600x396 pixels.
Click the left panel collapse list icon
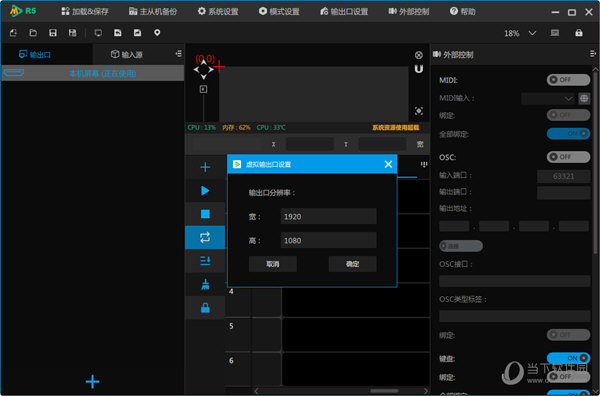point(178,54)
